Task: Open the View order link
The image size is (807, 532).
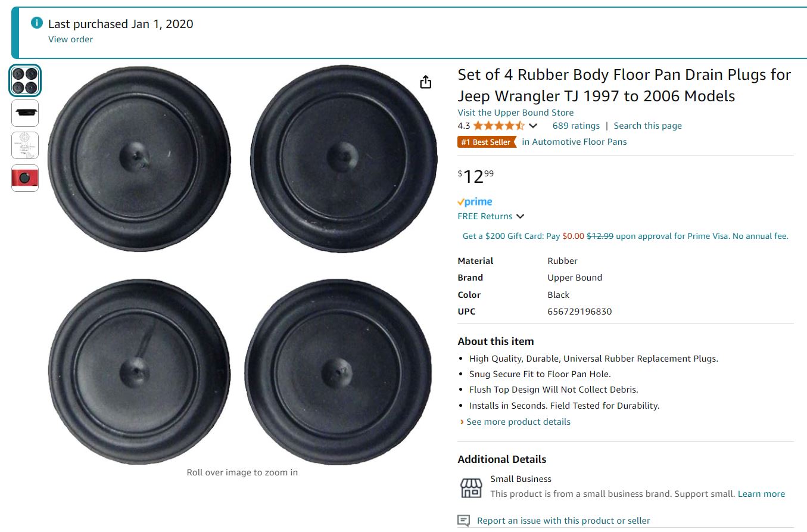Action: (x=70, y=39)
